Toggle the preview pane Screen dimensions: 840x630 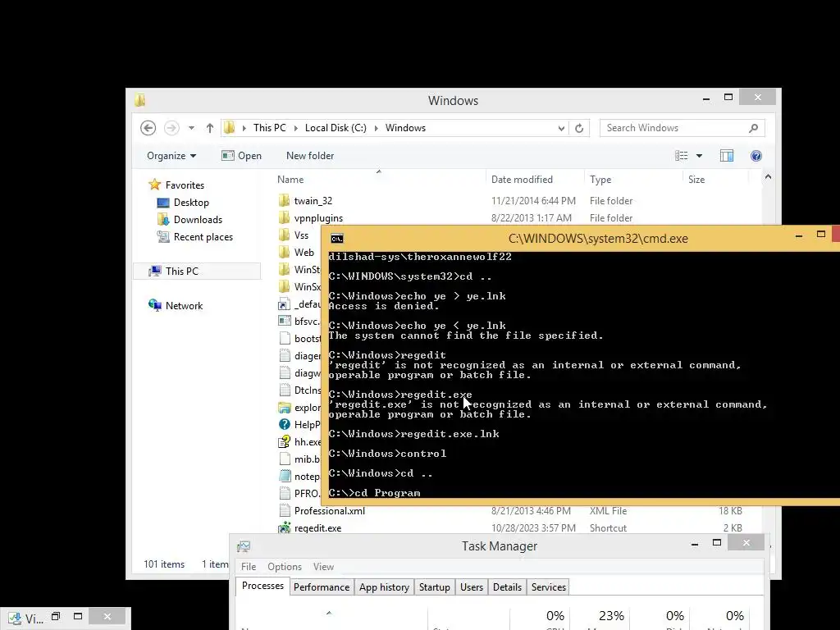click(x=727, y=156)
